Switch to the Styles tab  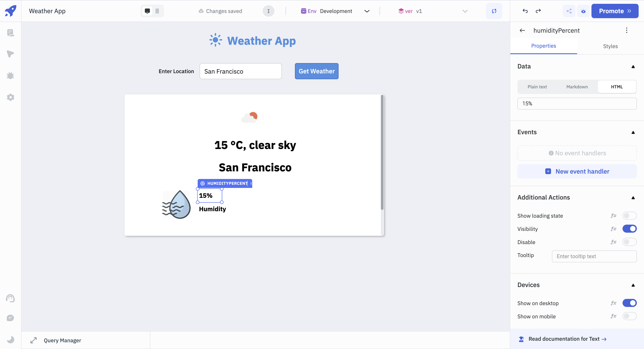tap(610, 46)
